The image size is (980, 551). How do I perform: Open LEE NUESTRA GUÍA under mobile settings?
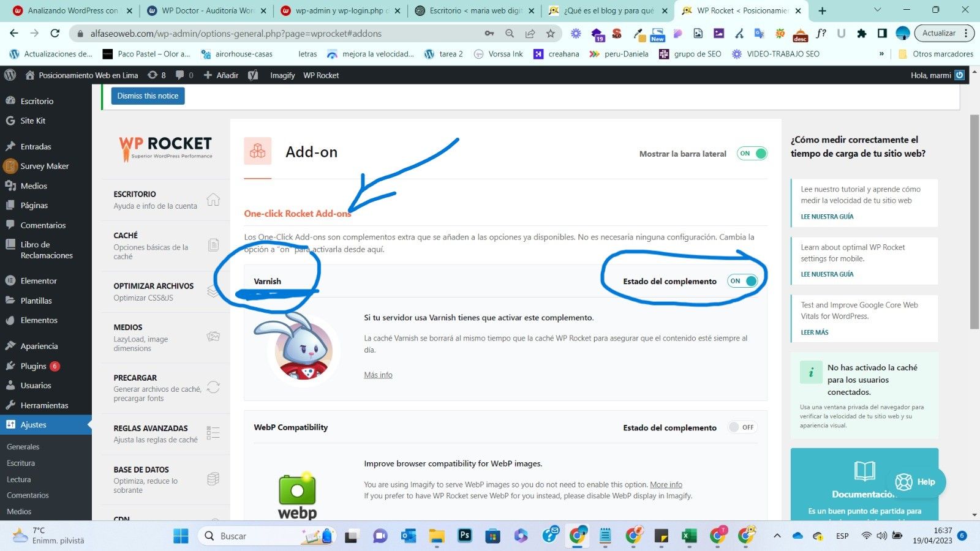coord(827,274)
